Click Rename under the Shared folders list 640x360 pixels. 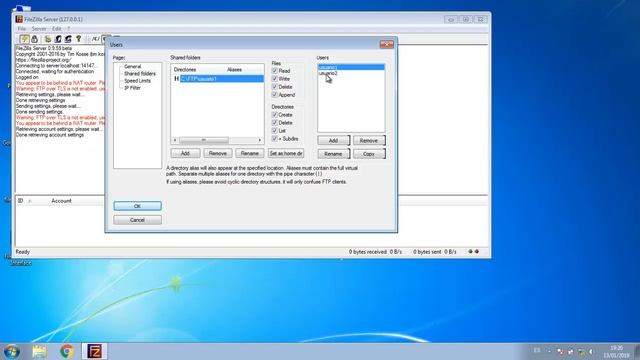point(249,153)
